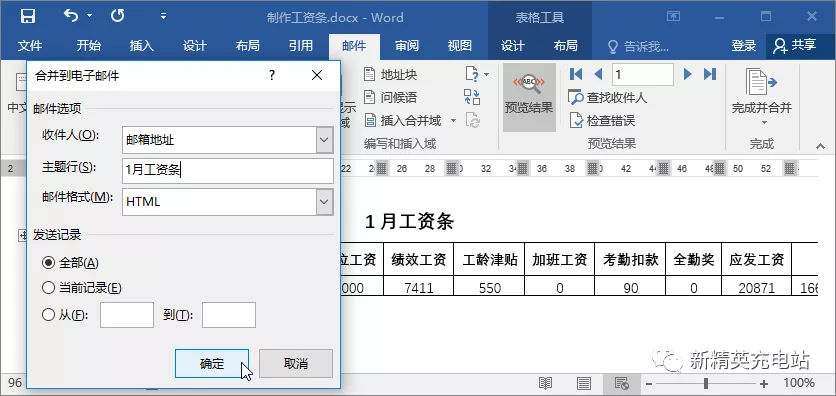836x396 pixels.
Task: Click 取消 to cancel the dialog
Action: (296, 363)
